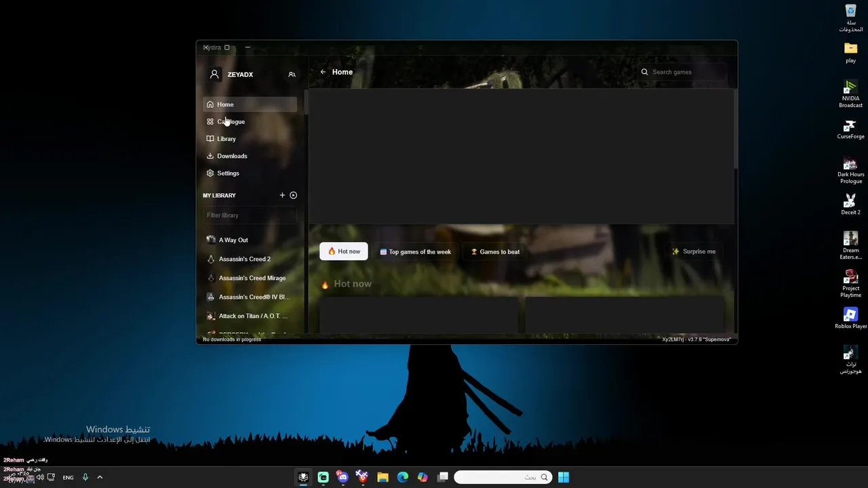Viewport: 868px width, 488px height.
Task: Open Deceit 2 desktop shortcut
Action: coord(850,205)
